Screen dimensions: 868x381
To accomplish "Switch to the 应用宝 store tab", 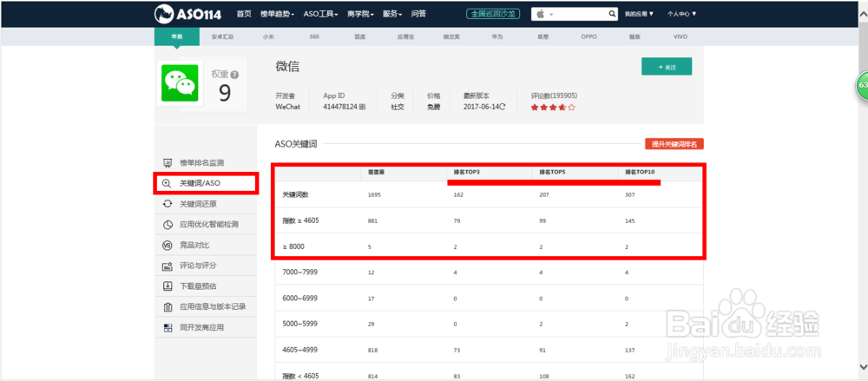I will (x=405, y=36).
